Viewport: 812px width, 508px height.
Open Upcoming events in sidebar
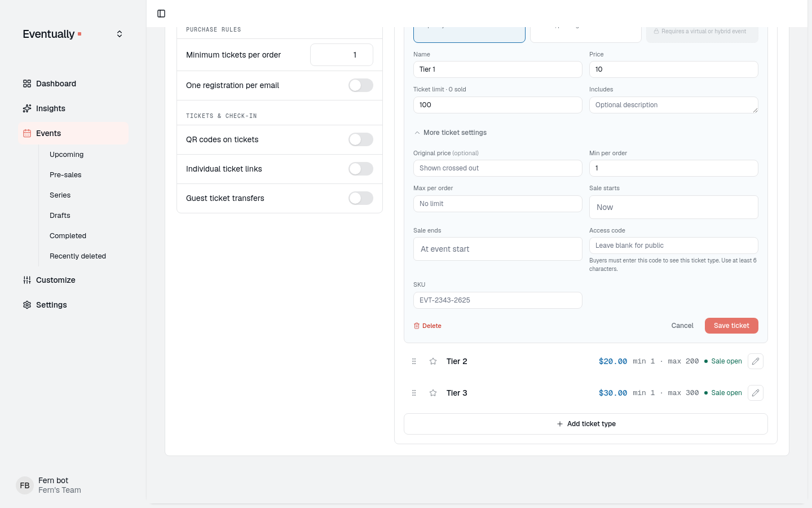tap(67, 155)
